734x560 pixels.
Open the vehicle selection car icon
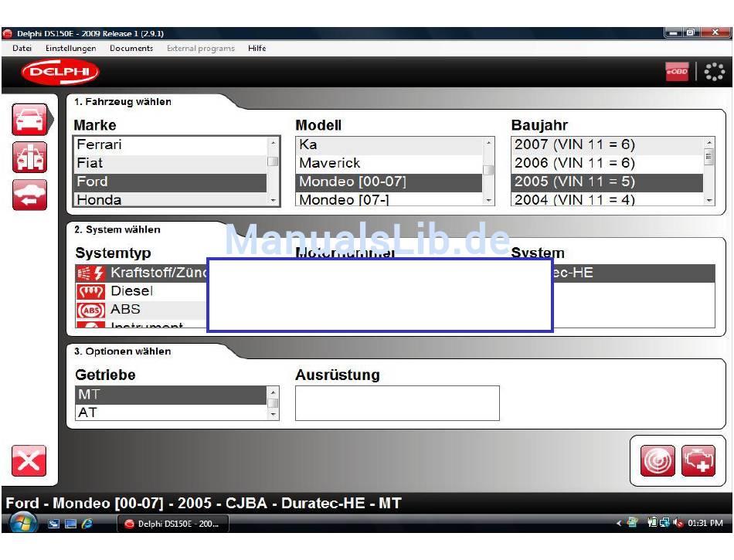click(29, 120)
